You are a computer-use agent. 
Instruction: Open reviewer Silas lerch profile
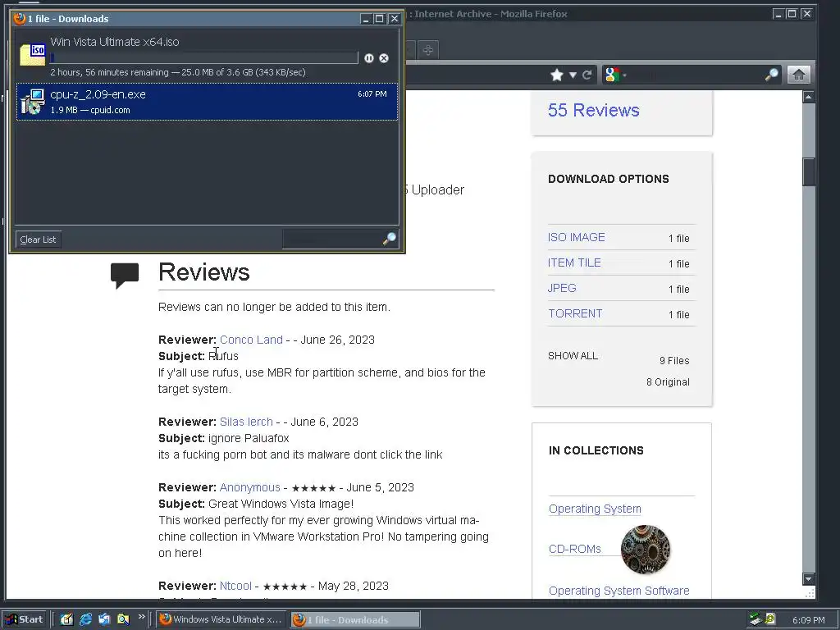coord(246,422)
